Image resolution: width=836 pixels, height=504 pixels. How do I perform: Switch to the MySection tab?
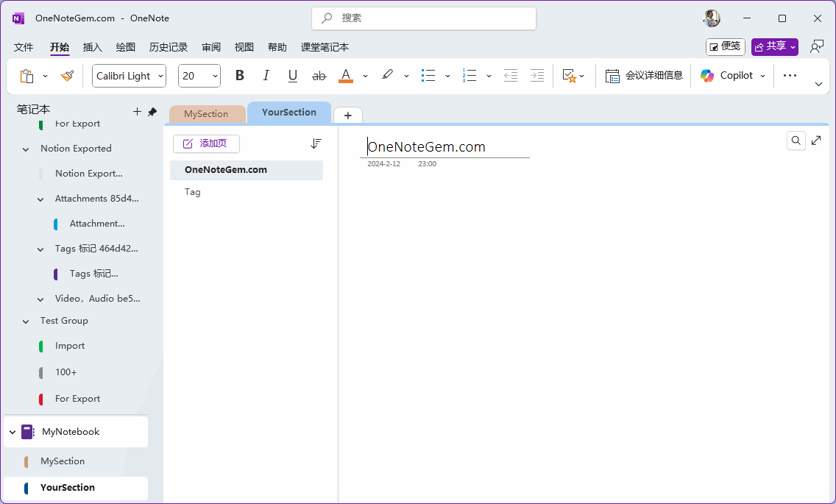pyautogui.click(x=206, y=114)
